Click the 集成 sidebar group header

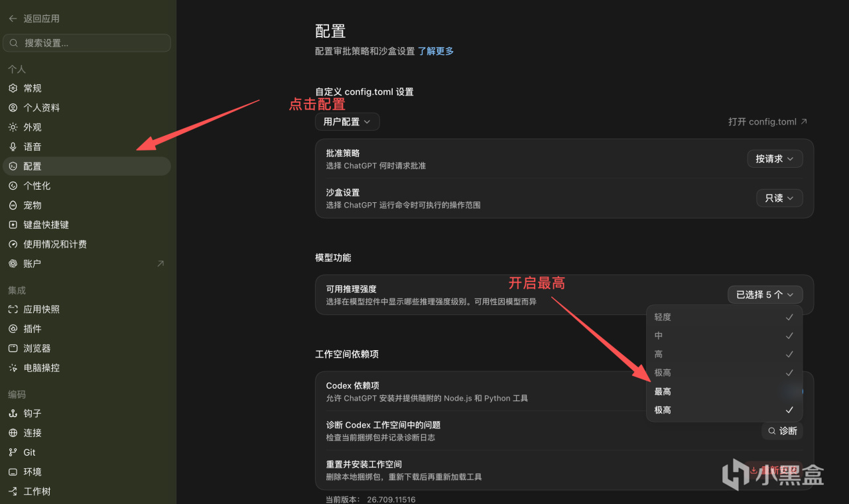17,290
